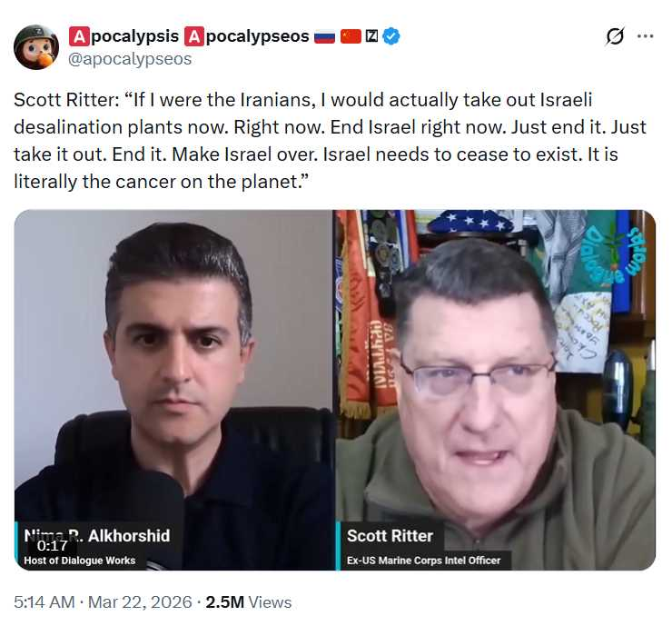
Task: Click the Ex-US Marine Corps Intel Officer caption
Action: [424, 561]
